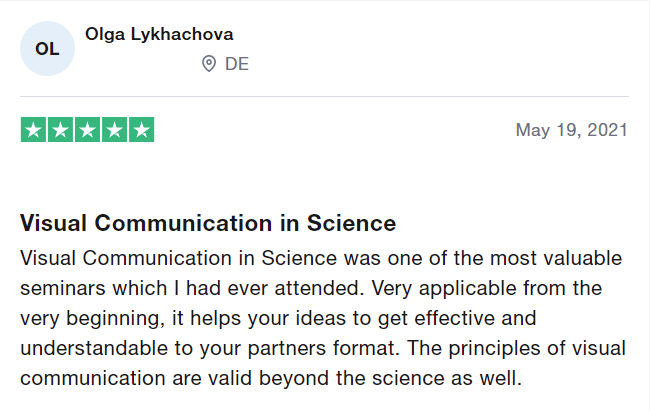Open Olga Lykhachova's reviewer profile
This screenshot has width=650, height=411.
pos(159,34)
